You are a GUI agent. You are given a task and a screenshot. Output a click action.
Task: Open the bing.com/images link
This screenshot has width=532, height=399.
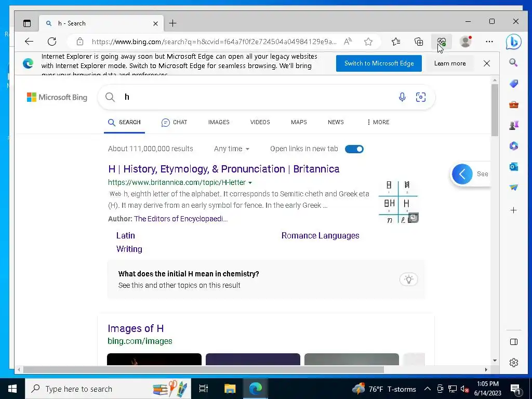pos(140,341)
